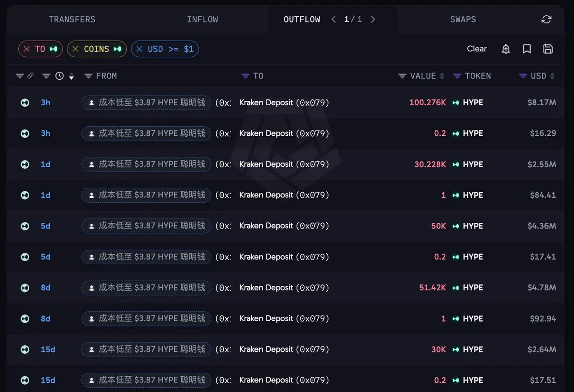Open the chain icon in the $2.55M row
The image size is (574, 392).
(25, 164)
